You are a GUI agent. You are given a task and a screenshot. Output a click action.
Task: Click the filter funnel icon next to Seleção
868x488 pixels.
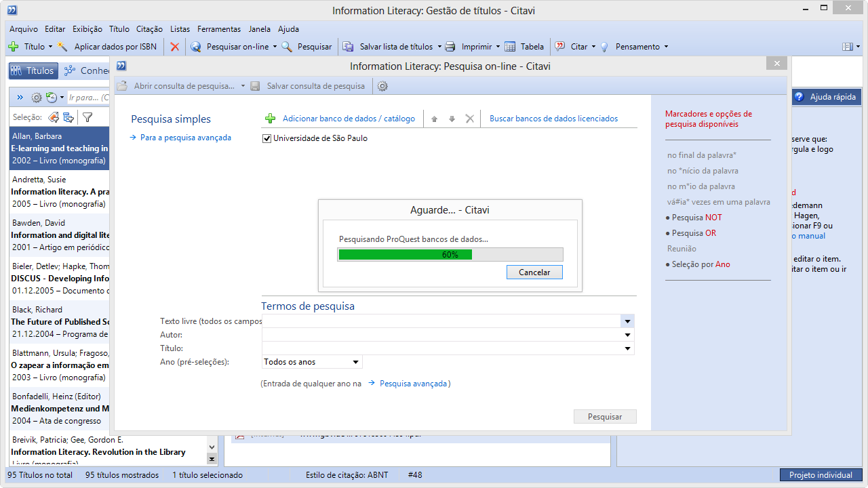point(87,117)
